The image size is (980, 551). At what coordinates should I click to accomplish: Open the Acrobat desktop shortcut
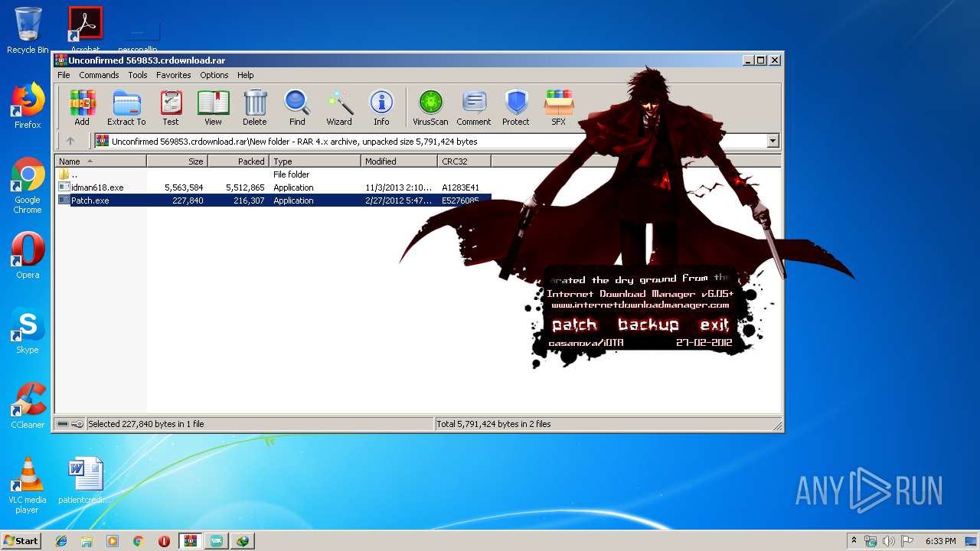click(x=86, y=31)
